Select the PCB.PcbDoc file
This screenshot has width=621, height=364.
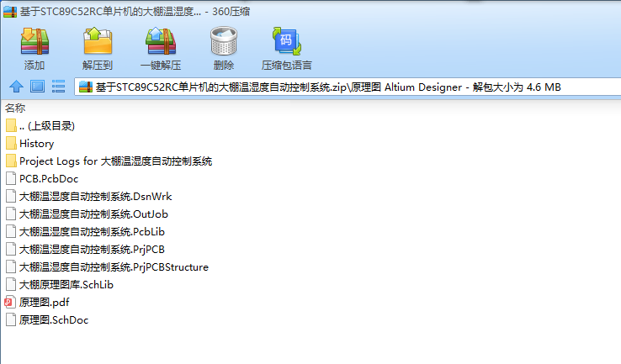click(42, 179)
